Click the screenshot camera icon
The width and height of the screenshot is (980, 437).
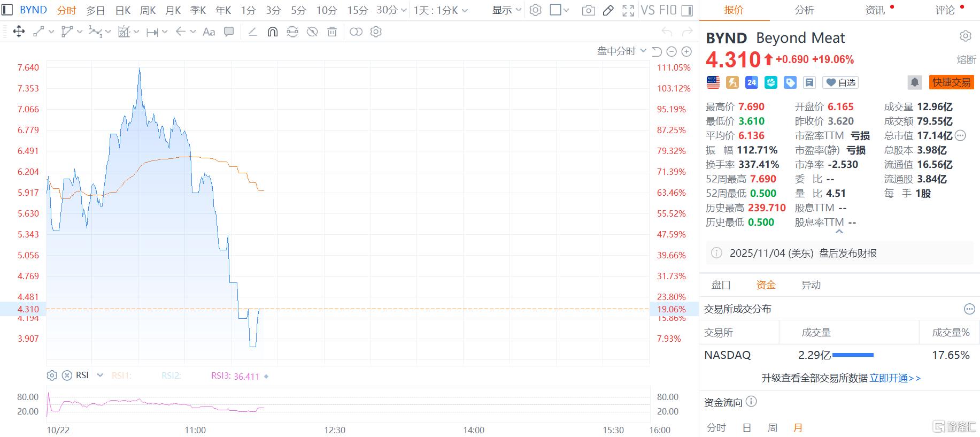[588, 10]
